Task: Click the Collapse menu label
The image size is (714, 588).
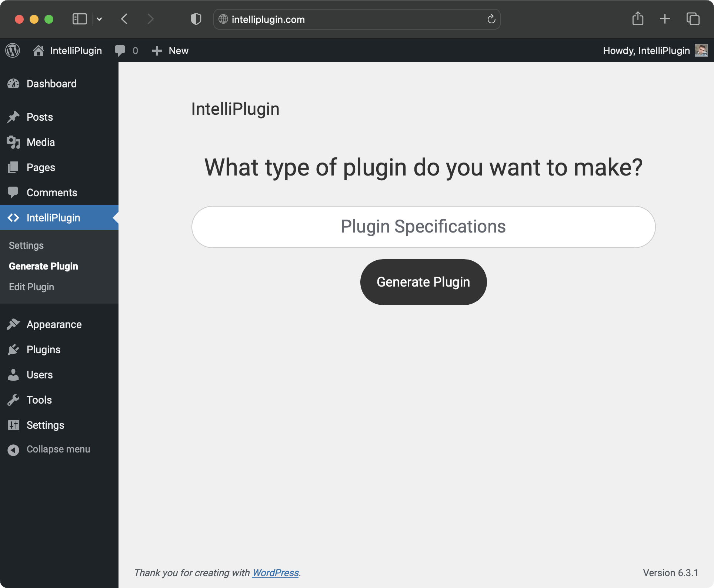Action: click(x=59, y=449)
